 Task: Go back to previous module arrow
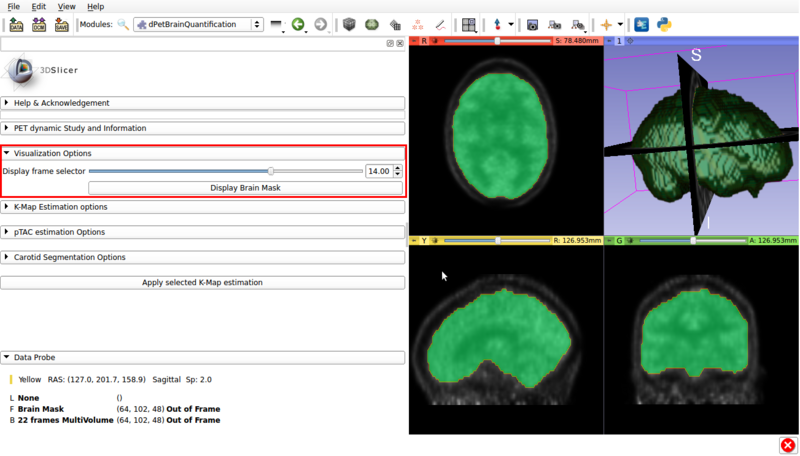coord(298,25)
